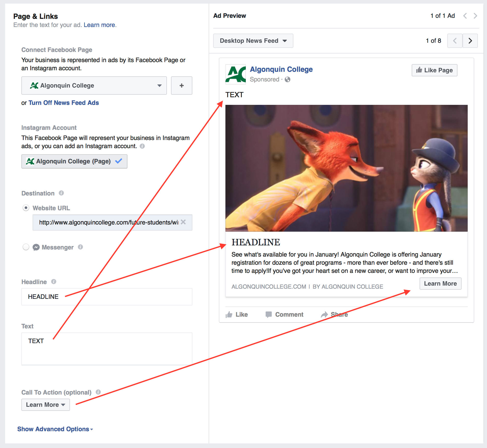Click the Headline info icon
Image resolution: width=487 pixels, height=448 pixels.
[54, 282]
